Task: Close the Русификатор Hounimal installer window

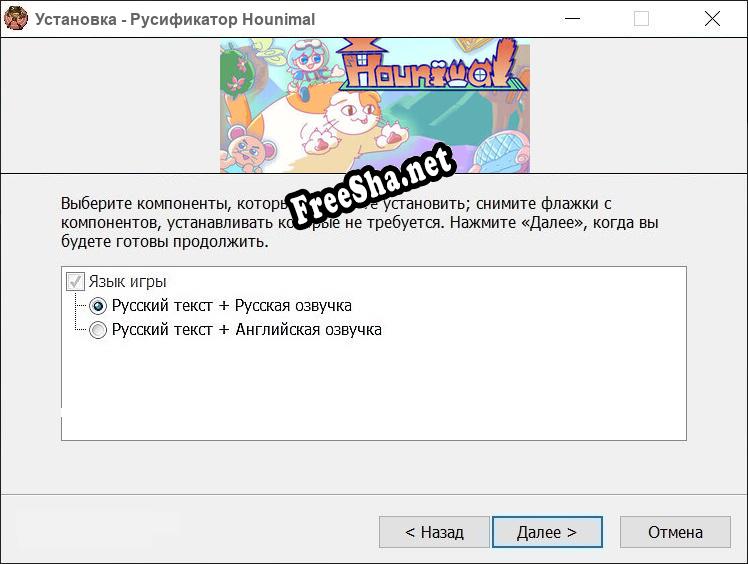Action: (712, 19)
